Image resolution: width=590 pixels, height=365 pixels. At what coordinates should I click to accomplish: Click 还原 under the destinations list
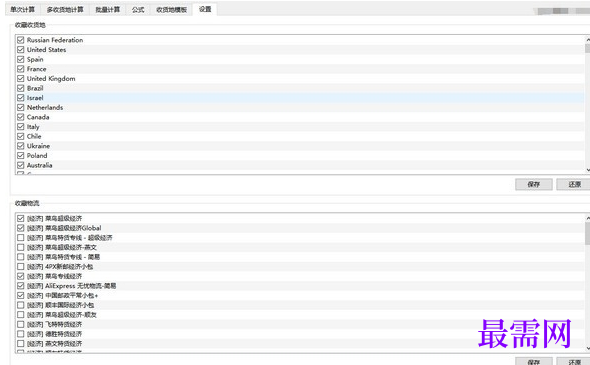click(x=573, y=184)
